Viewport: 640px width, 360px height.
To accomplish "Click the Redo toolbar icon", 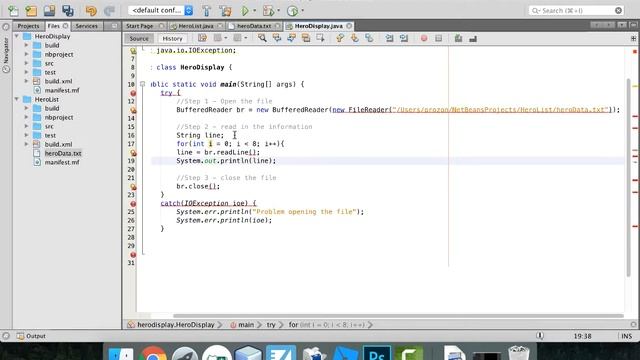I will (109, 11).
